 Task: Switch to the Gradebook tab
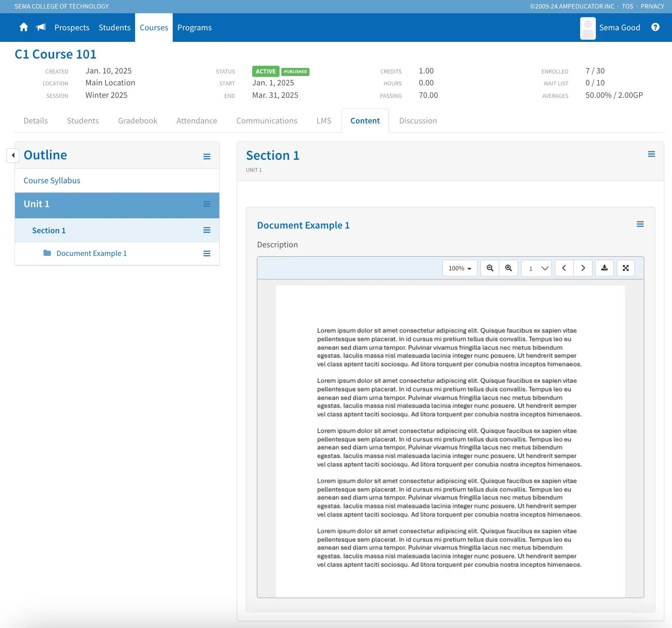138,121
